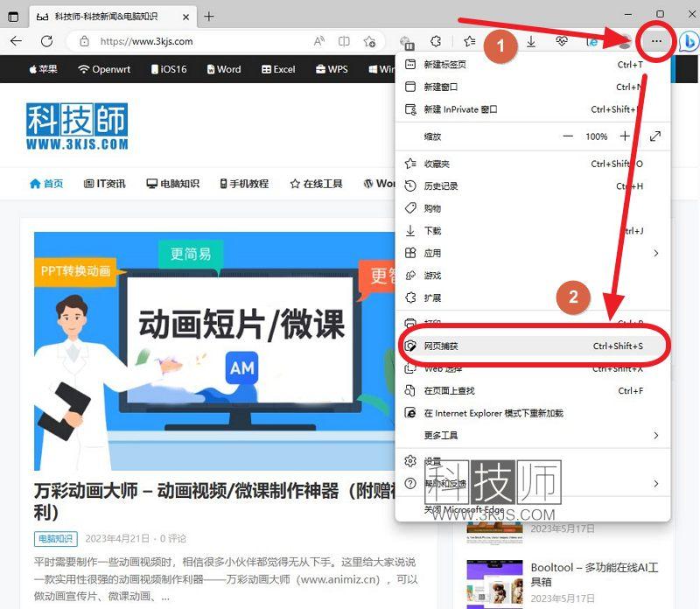Go to 首页 navigation tab
The width and height of the screenshot is (700, 609).
46,184
